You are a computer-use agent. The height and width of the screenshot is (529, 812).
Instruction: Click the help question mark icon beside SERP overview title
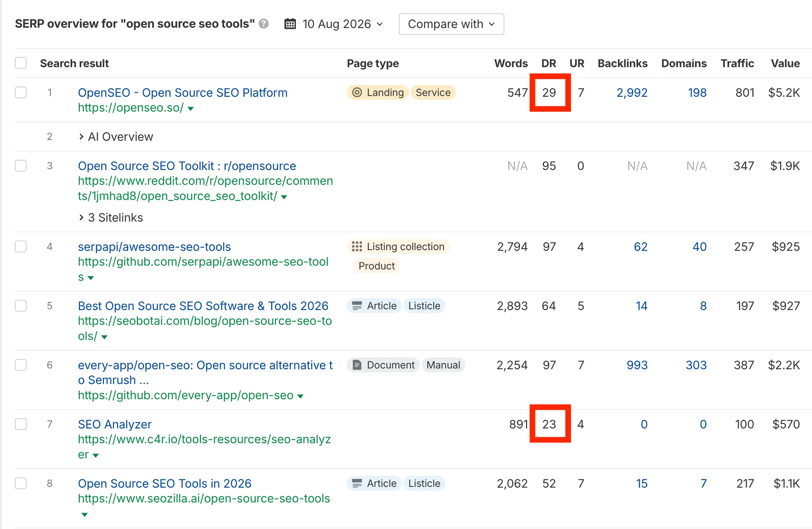coord(264,24)
